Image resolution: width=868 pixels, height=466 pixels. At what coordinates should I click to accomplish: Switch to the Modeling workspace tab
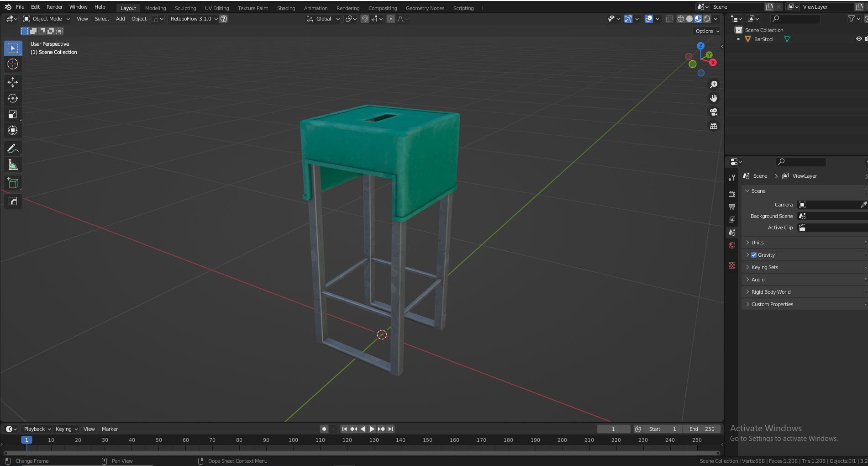pyautogui.click(x=155, y=8)
